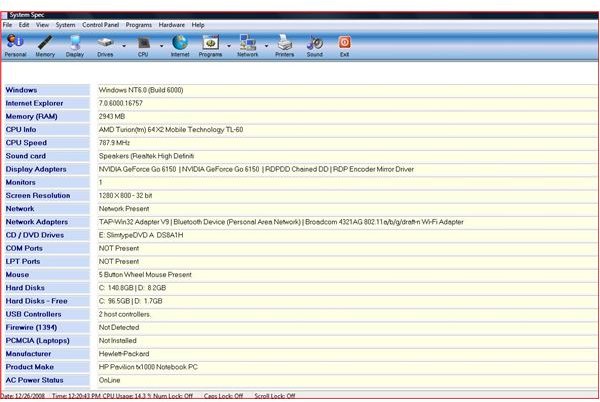Click the Windows row label

click(21, 90)
